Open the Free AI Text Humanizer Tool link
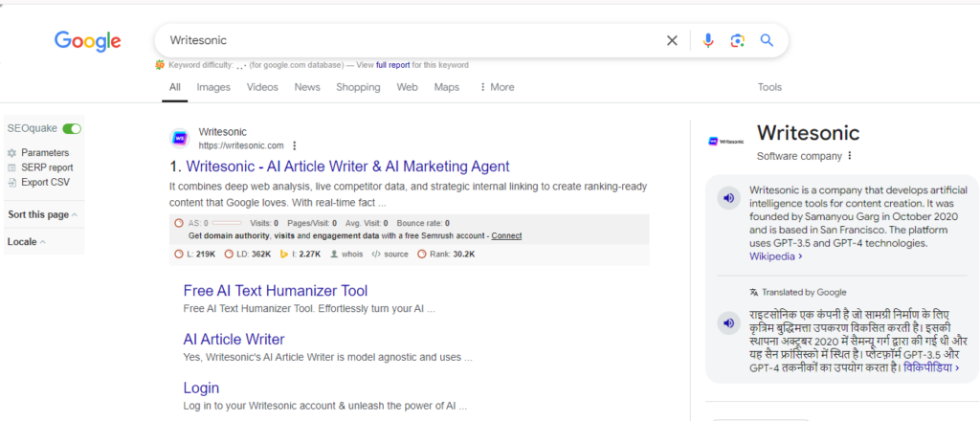Viewport: 980px width, 421px height. click(275, 291)
